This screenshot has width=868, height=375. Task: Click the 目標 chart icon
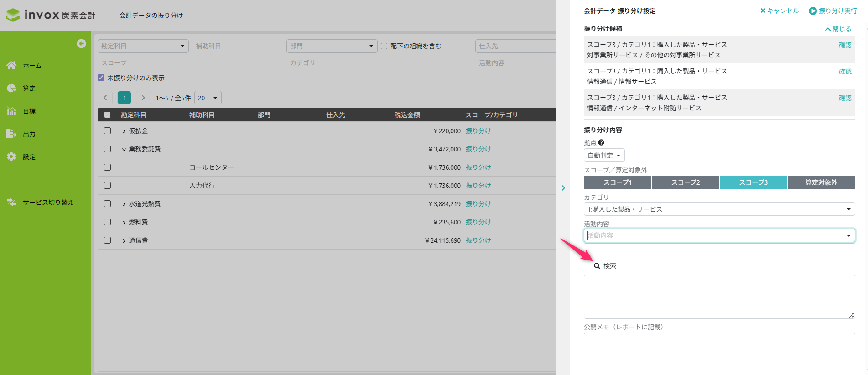pos(11,111)
